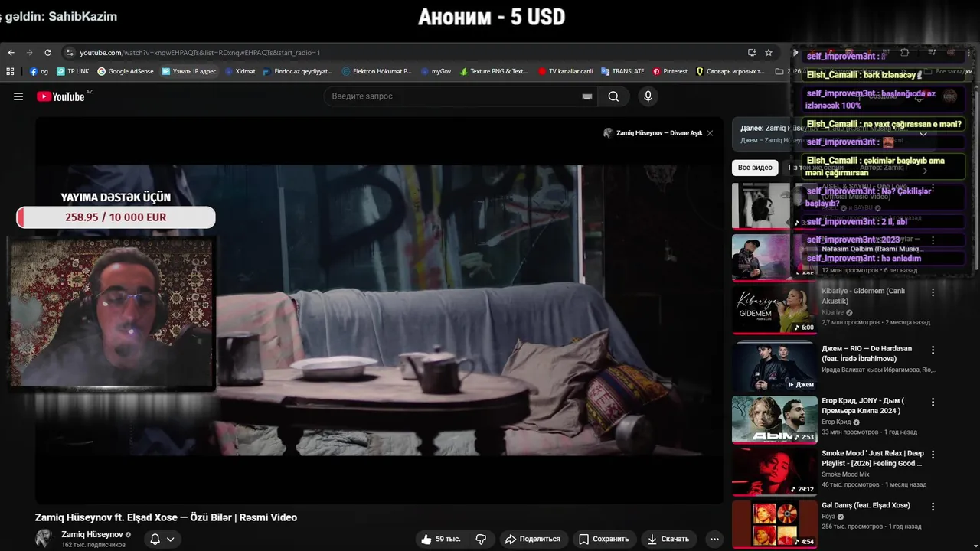This screenshot has width=980, height=551.
Task: Click the YouTube search magnifier button
Action: click(613, 96)
